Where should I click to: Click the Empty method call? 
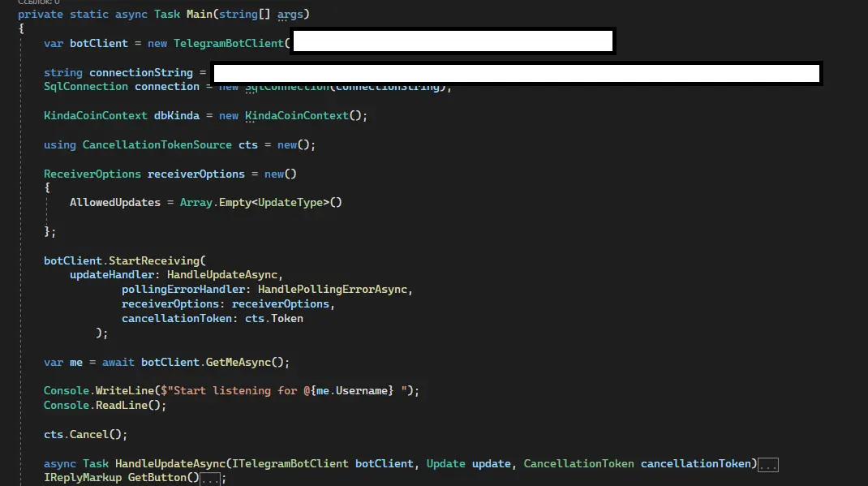click(x=235, y=202)
